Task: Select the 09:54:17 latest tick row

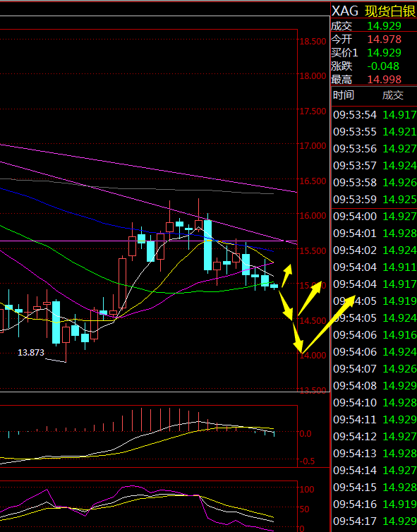Action: tap(374, 521)
